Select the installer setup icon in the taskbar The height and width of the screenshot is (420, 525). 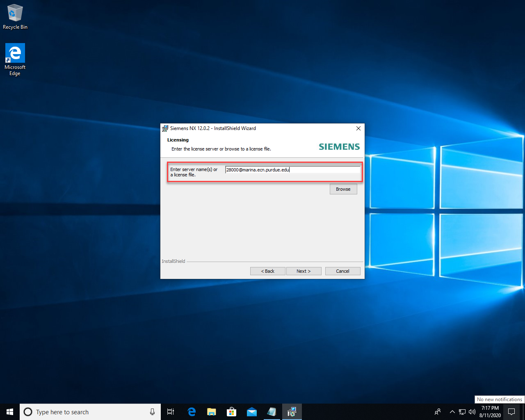pyautogui.click(x=292, y=412)
